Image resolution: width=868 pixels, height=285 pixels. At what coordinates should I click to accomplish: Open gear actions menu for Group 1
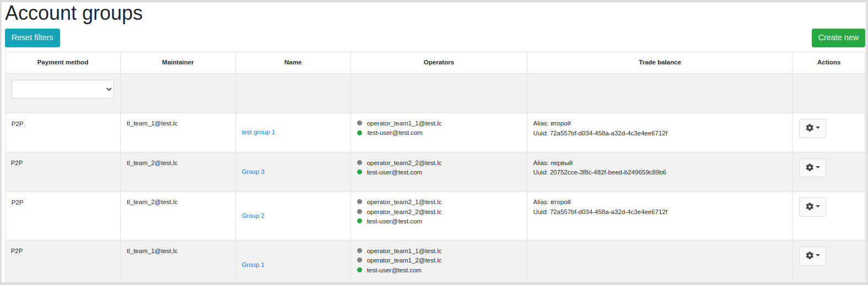pyautogui.click(x=812, y=256)
